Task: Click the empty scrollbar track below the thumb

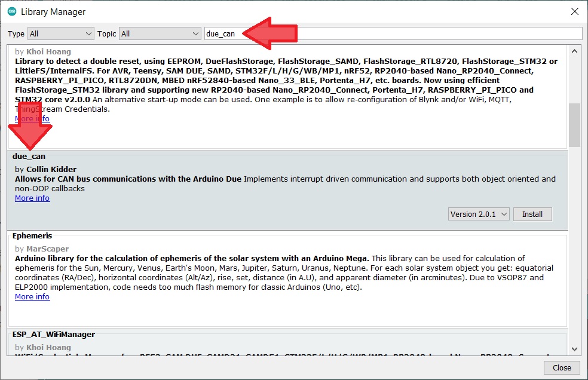Action: point(574,251)
